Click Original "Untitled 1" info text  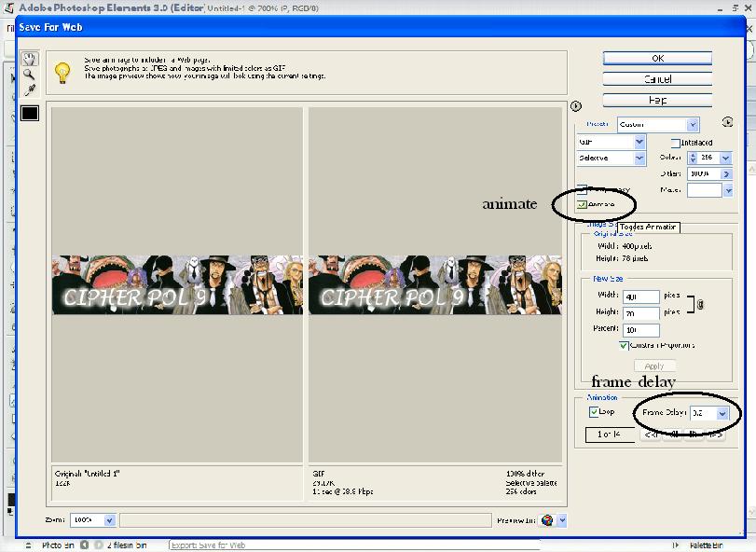click(88, 474)
